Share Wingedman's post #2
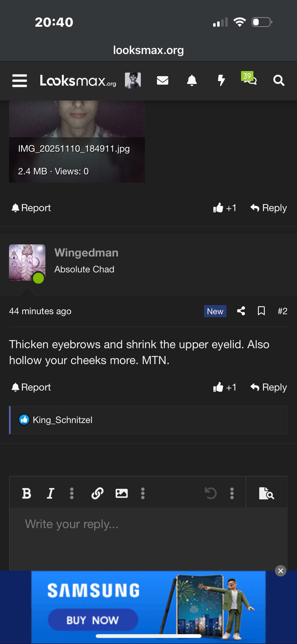Screen dimensions: 297x644 coord(241,311)
